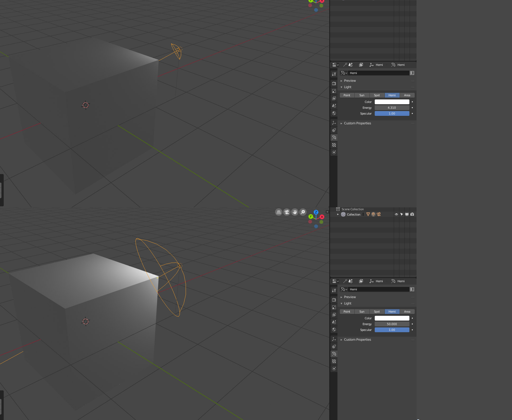The height and width of the screenshot is (420, 512).
Task: Select Spot light type in upper panel
Action: [377, 95]
